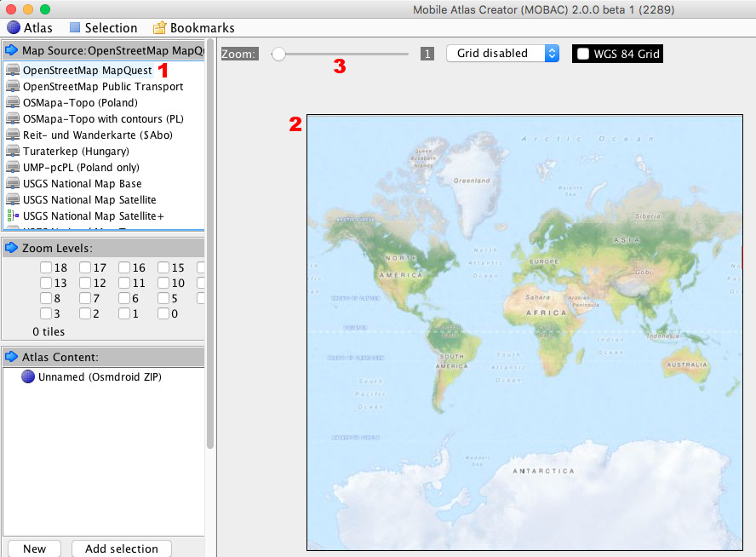
Task: Click the icon beside USGS National Map Base
Action: [13, 184]
